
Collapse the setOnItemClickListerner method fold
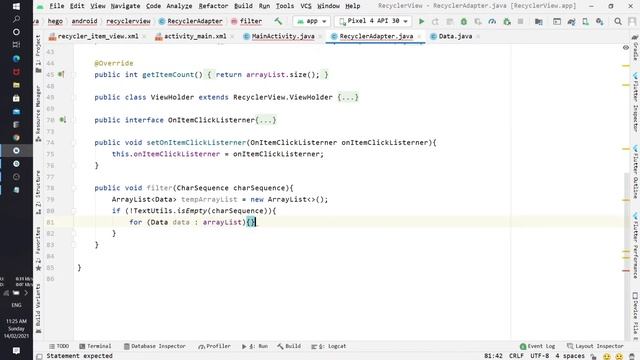tap(74, 142)
